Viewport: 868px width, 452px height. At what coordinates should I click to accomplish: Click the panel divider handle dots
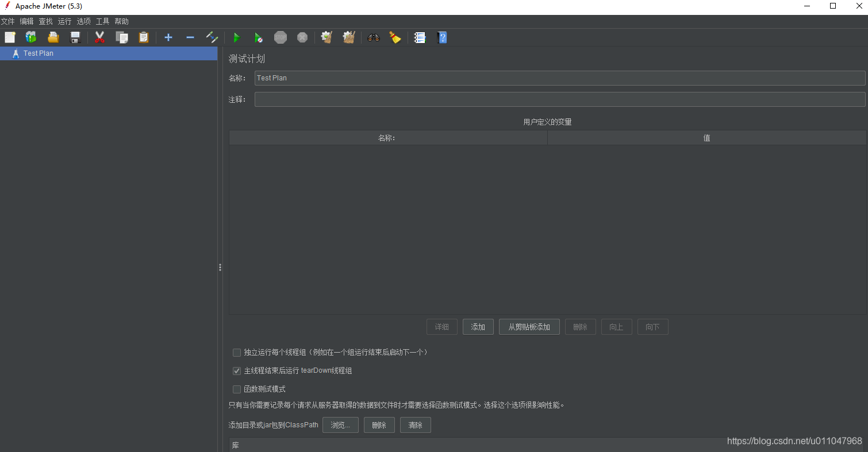(x=220, y=268)
